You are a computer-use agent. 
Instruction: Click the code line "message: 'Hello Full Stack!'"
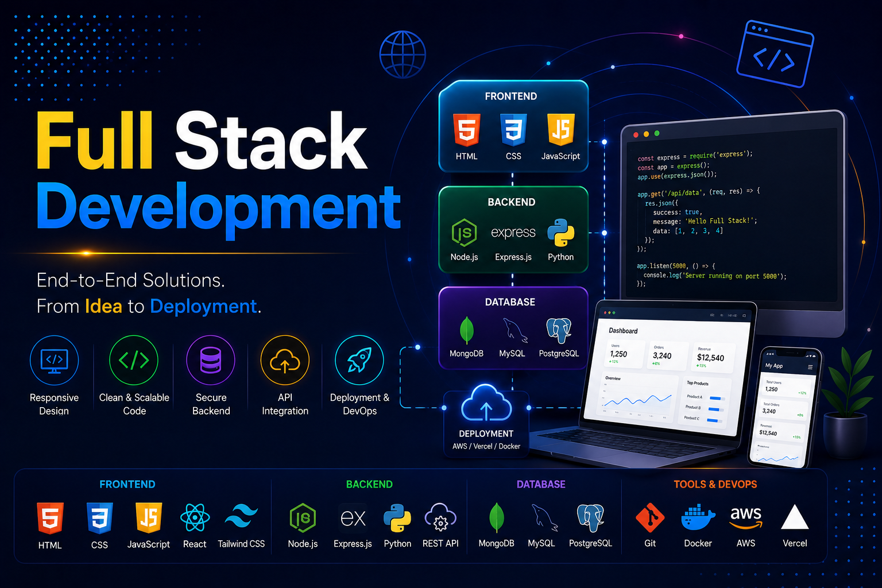(705, 221)
